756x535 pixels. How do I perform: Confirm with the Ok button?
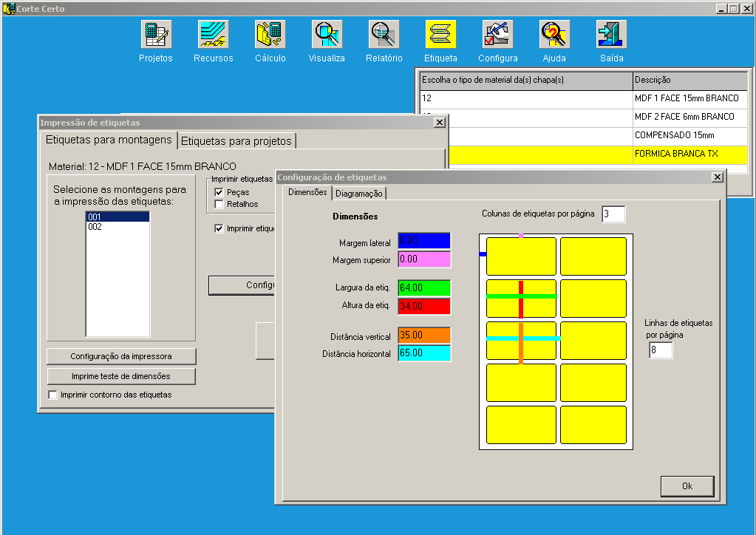tap(687, 486)
